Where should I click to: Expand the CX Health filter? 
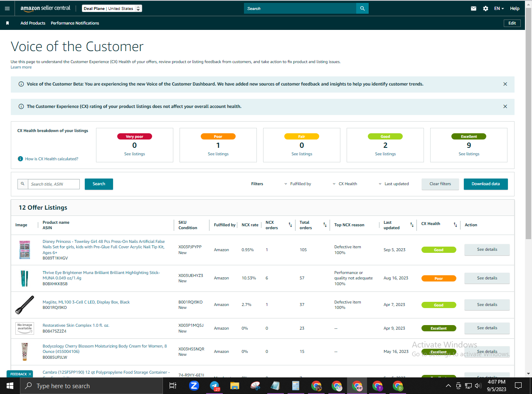tap(345, 184)
